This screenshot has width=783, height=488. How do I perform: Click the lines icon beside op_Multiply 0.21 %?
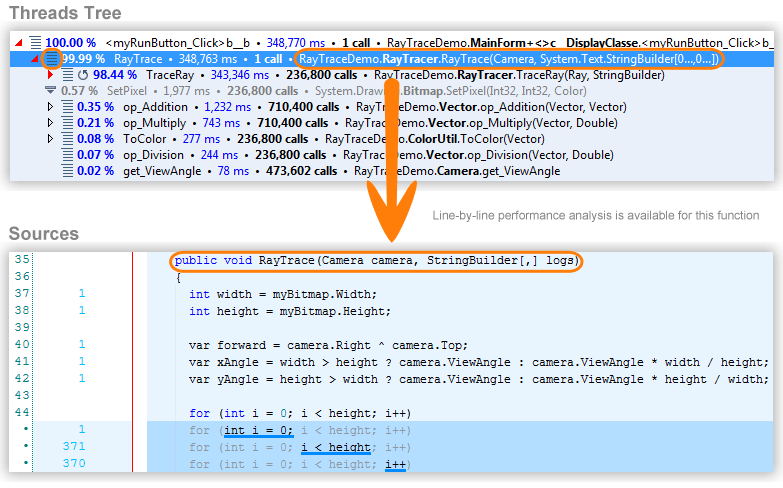pos(66,123)
